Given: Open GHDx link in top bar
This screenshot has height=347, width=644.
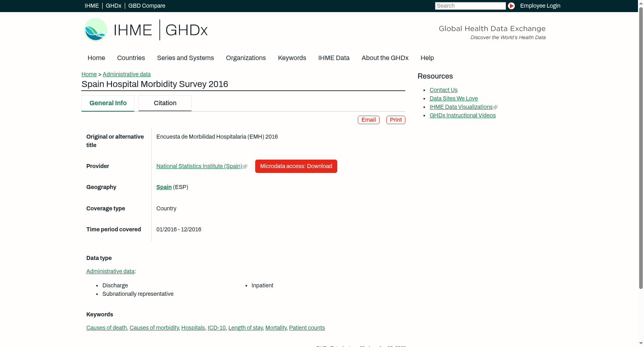Looking at the screenshot, I should (114, 6).
